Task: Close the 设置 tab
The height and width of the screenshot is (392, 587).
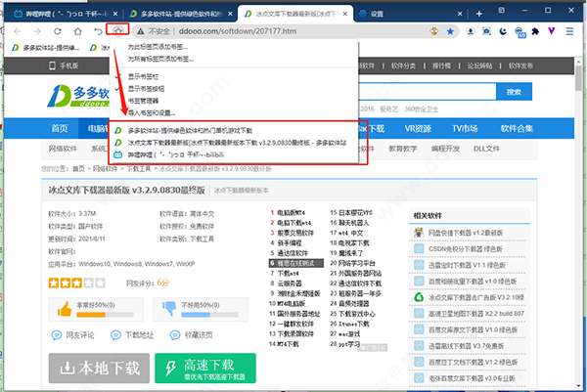Action: coord(460,14)
